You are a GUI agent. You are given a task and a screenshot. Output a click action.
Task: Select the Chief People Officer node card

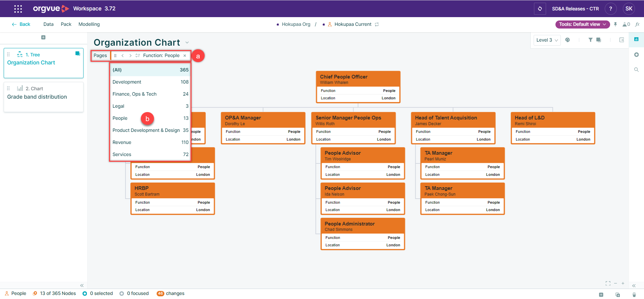[x=358, y=87]
